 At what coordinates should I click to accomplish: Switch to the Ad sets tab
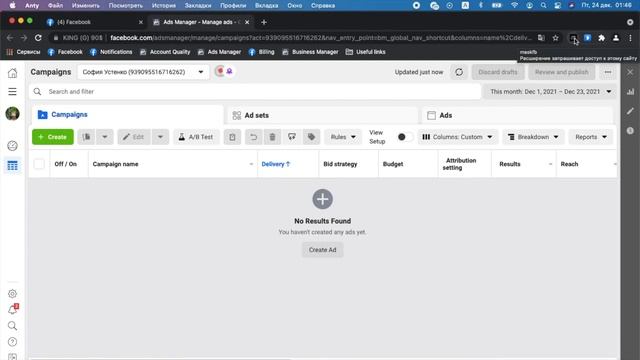(322, 116)
